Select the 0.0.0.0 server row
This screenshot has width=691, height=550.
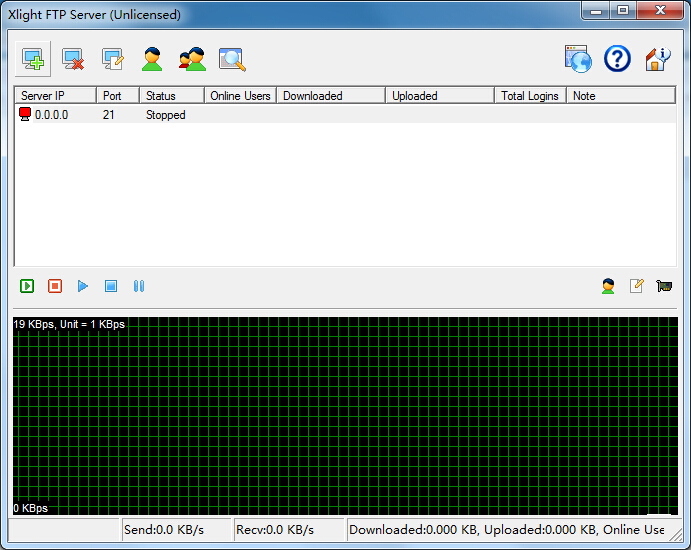click(346, 115)
